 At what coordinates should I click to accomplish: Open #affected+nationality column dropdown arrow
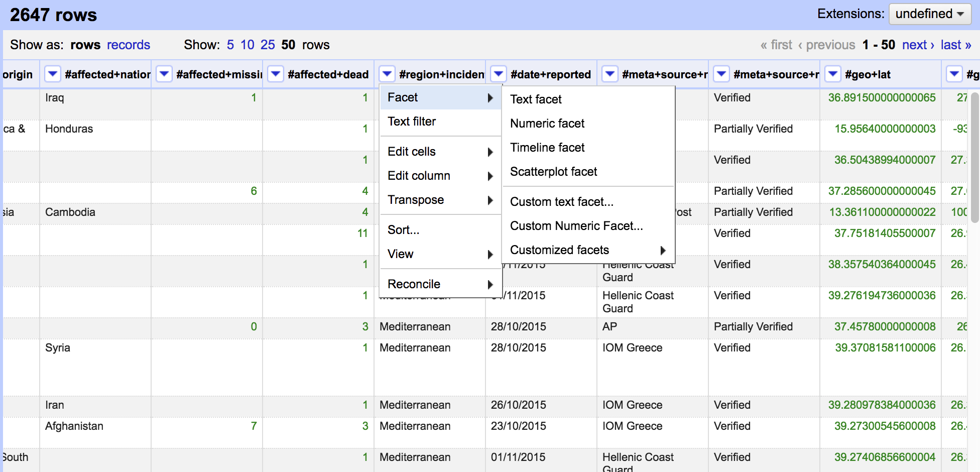(53, 74)
